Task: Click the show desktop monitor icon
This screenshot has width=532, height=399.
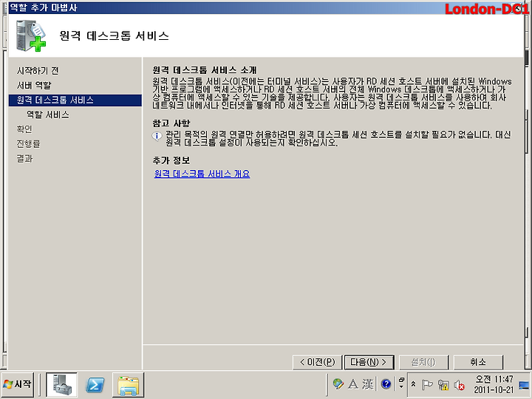Action: [x=524, y=385]
